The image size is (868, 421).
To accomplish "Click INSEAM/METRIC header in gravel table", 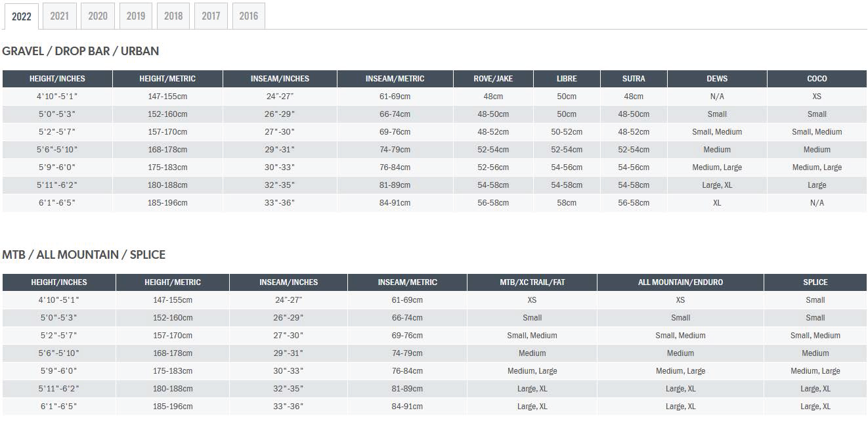I will click(x=395, y=79).
